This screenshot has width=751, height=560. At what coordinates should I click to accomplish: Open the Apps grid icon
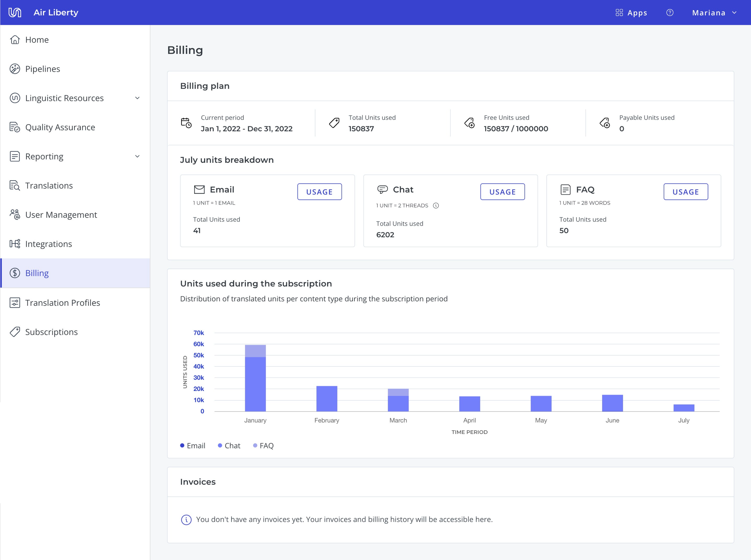pyautogui.click(x=619, y=12)
